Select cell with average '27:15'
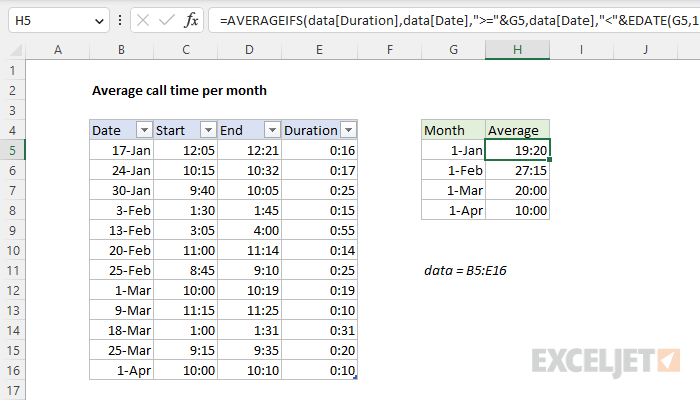This screenshot has height=400, width=700. (x=517, y=170)
